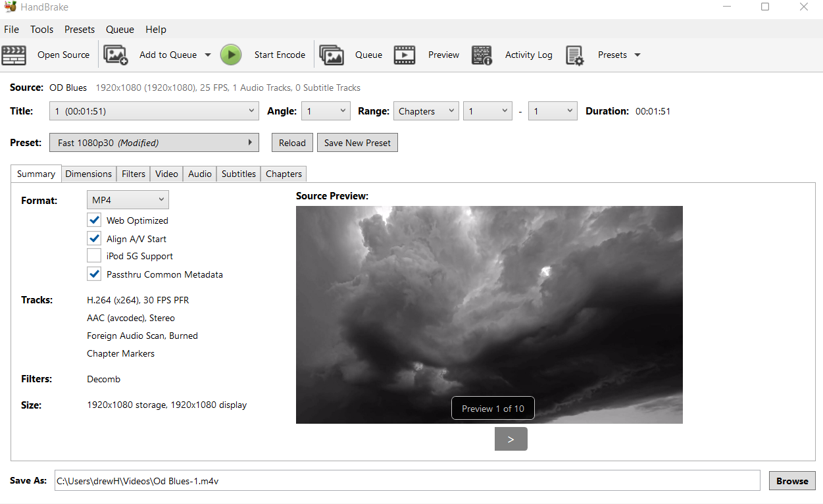This screenshot has height=504, width=823.
Task: Enable iPod 5G Support checkbox
Action: click(x=94, y=256)
